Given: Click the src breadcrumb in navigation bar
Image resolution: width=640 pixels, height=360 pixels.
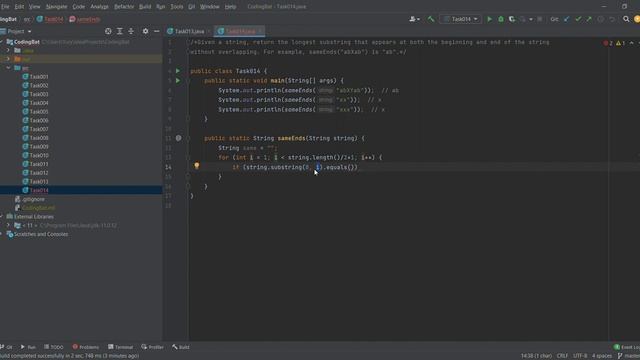Looking at the screenshot, I should [27, 19].
